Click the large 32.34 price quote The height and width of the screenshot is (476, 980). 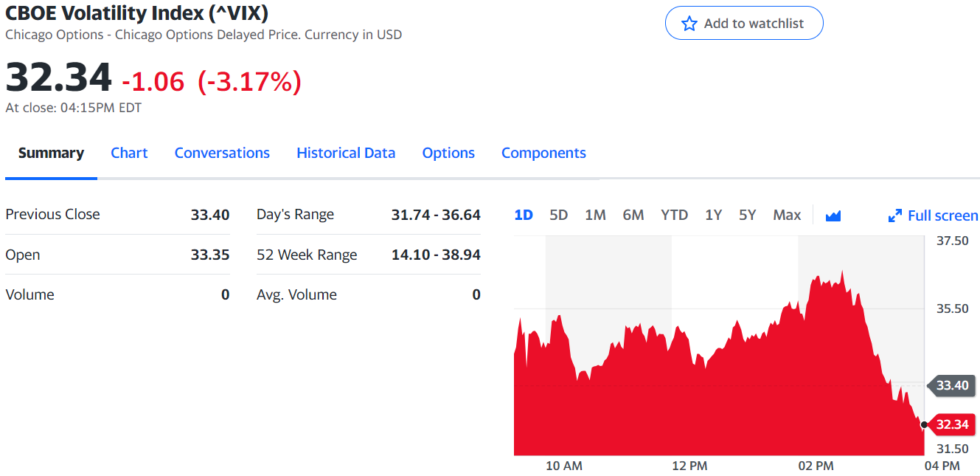tap(59, 77)
